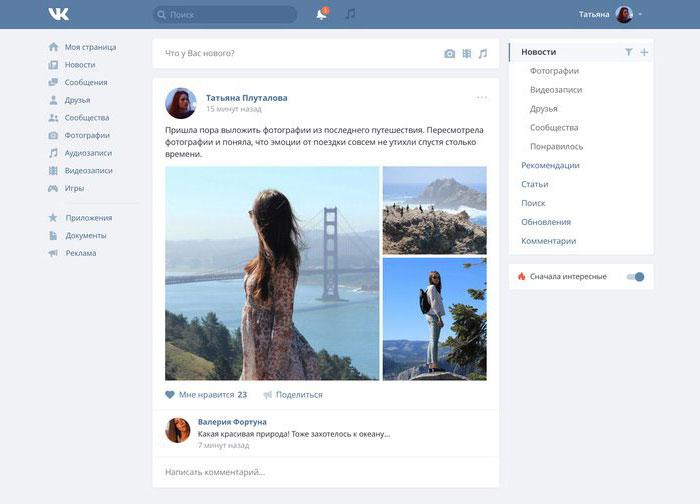Open Татьяна Плуталова profile link

pyautogui.click(x=246, y=98)
